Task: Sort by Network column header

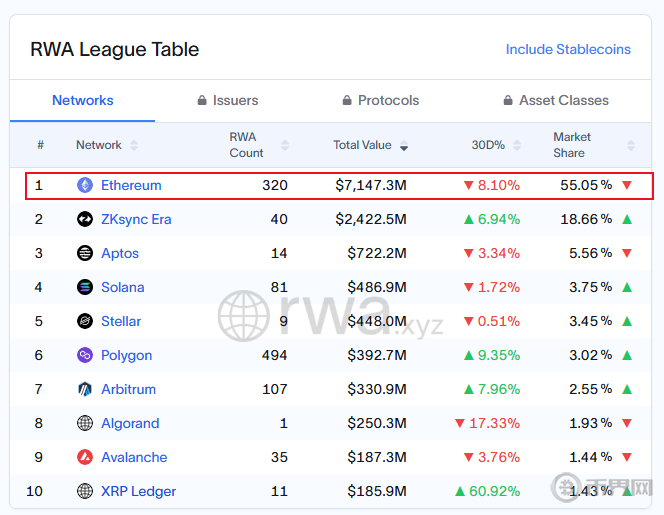Action: 99,145
